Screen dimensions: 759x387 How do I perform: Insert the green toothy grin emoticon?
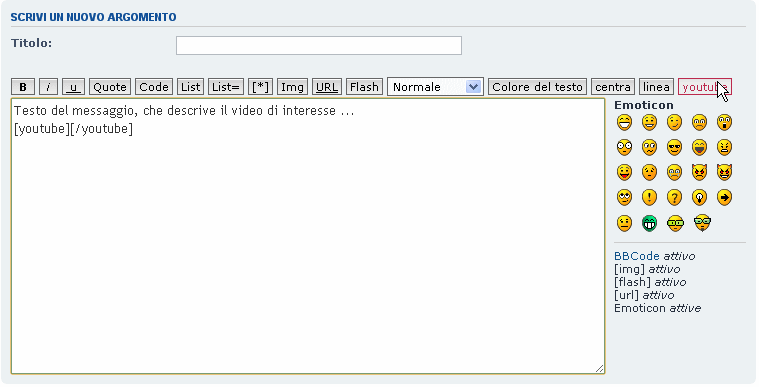tap(649, 223)
